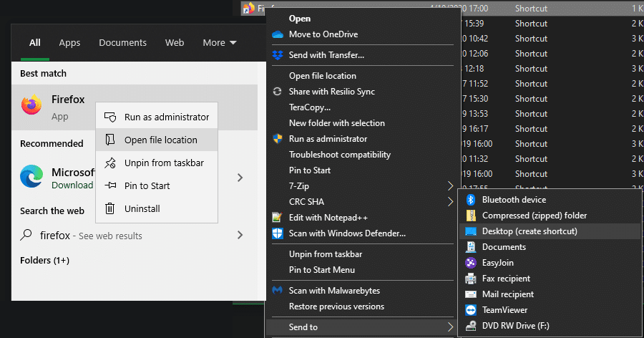The image size is (644, 338).
Task: Click the Run as administrator shield-window icon in the search menu
Action: [110, 117]
